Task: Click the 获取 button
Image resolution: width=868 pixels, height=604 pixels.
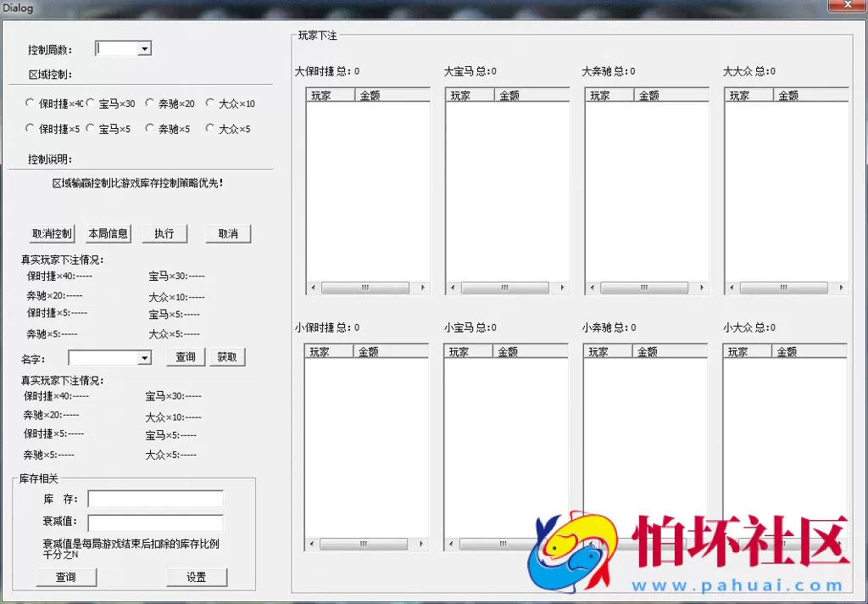Action: (x=227, y=357)
